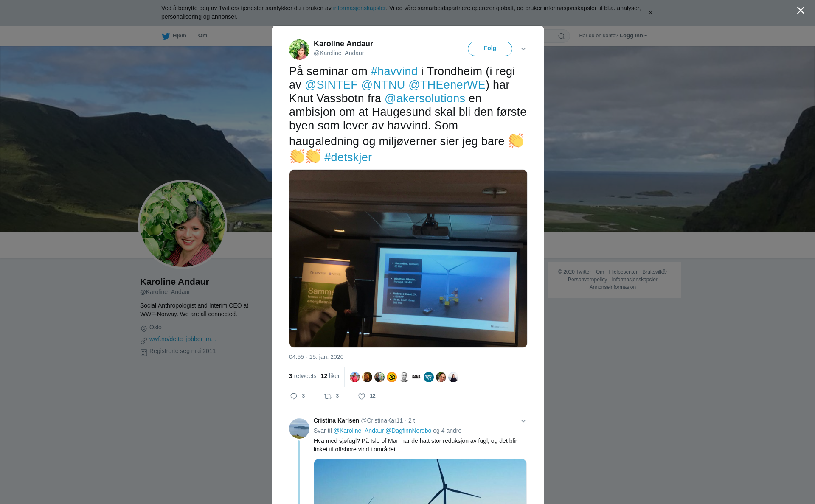Dismiss the cookie notice with small X
The image size is (815, 504).
(650, 13)
